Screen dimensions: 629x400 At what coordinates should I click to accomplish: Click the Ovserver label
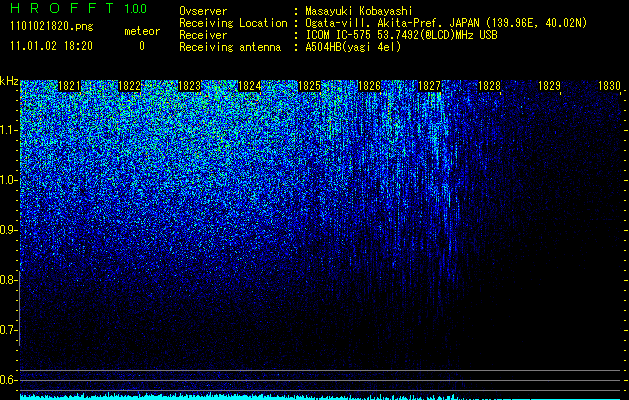(203, 11)
